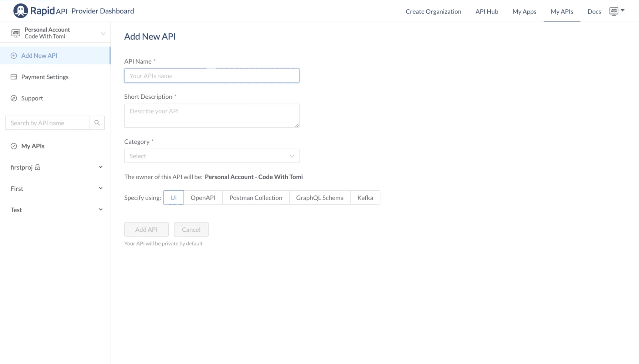Select Add New API in sidebar
The image size is (639, 364).
55,55
